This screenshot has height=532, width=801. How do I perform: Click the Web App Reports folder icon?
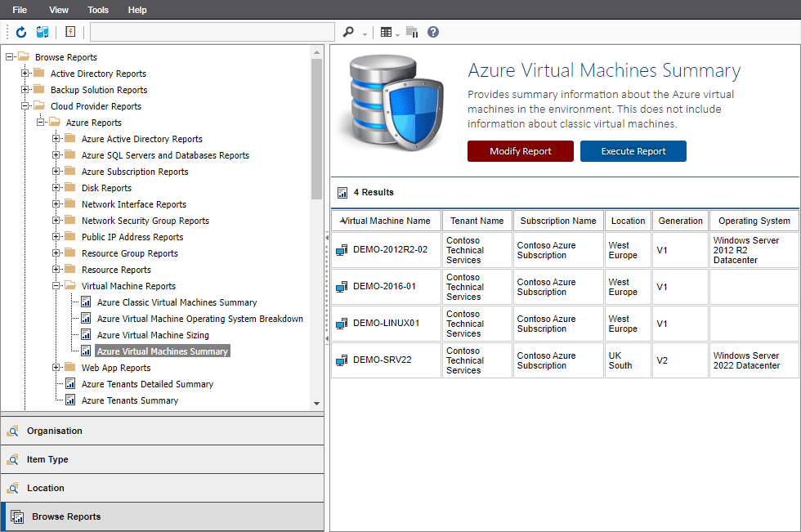click(70, 367)
